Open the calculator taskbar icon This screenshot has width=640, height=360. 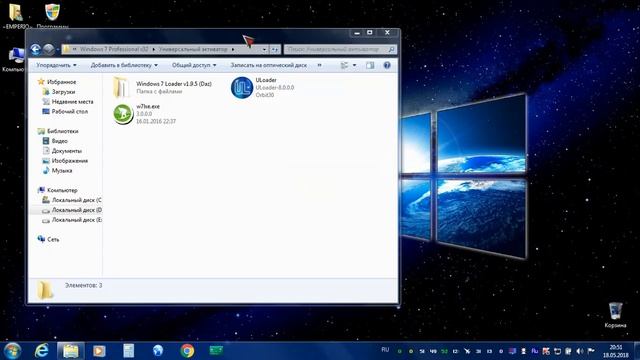(x=129, y=351)
